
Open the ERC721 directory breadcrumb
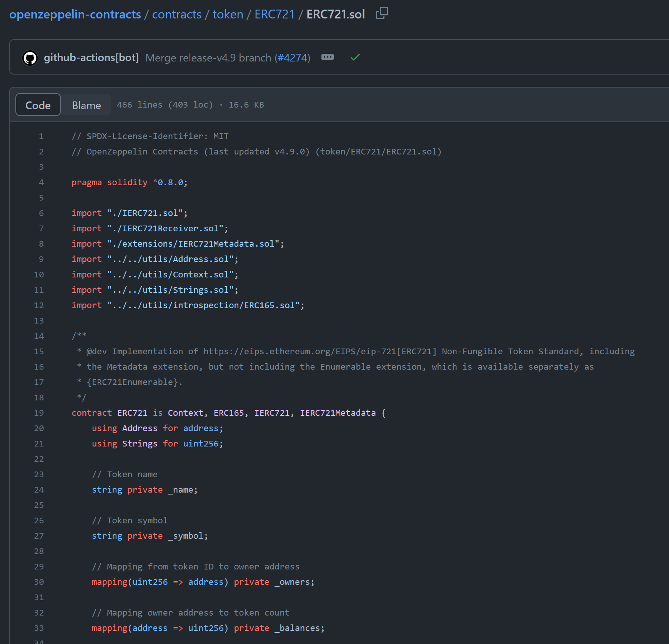click(274, 14)
